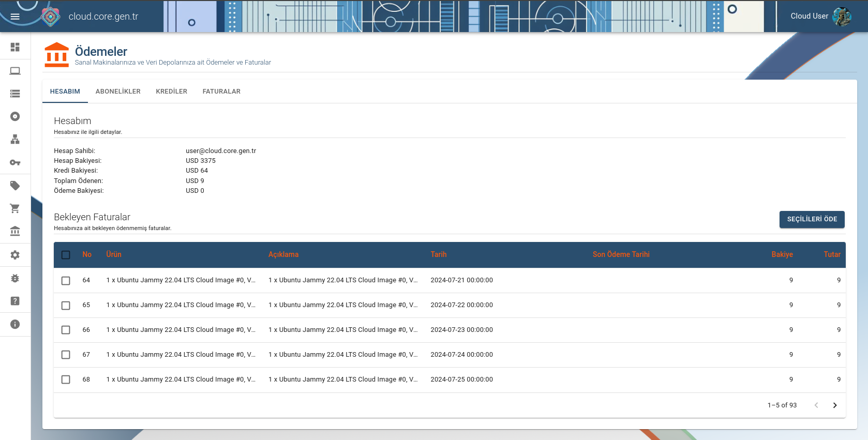
Task: Sort table by Ürün column header
Action: coord(114,254)
